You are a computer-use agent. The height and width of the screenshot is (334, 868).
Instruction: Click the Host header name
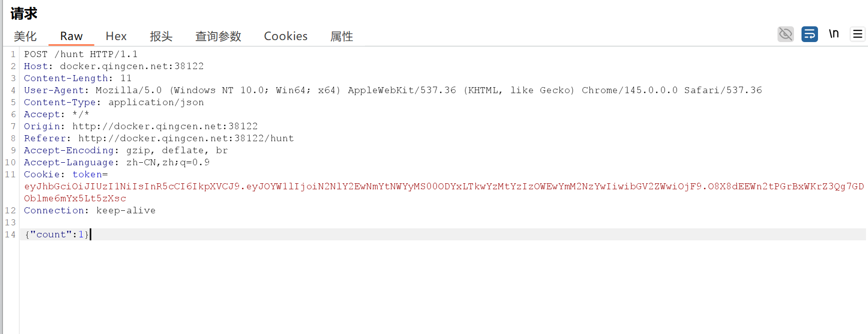point(35,66)
